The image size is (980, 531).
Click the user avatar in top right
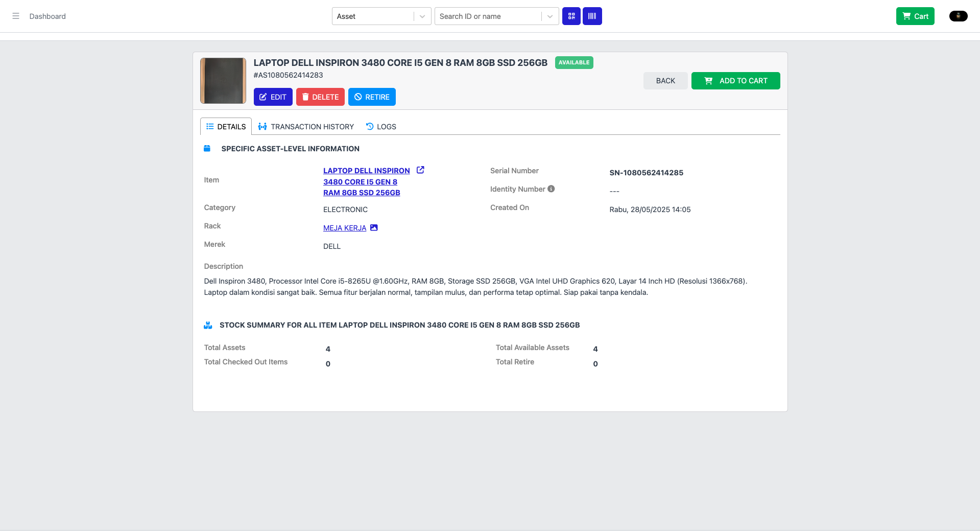958,16
